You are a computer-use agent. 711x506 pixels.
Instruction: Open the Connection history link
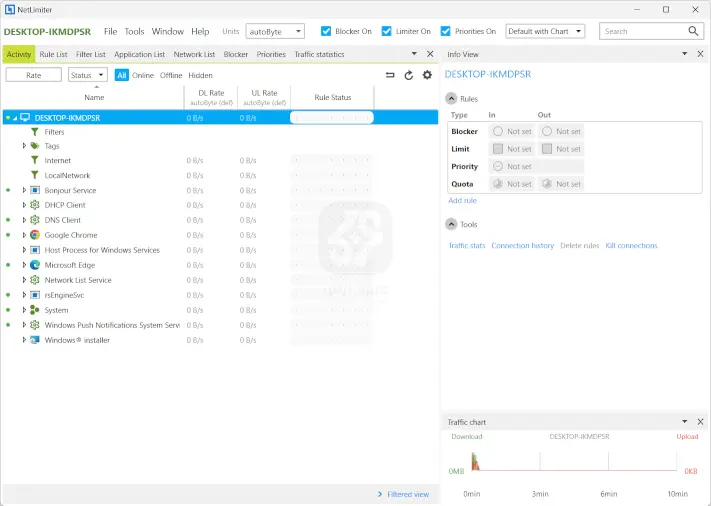(523, 245)
